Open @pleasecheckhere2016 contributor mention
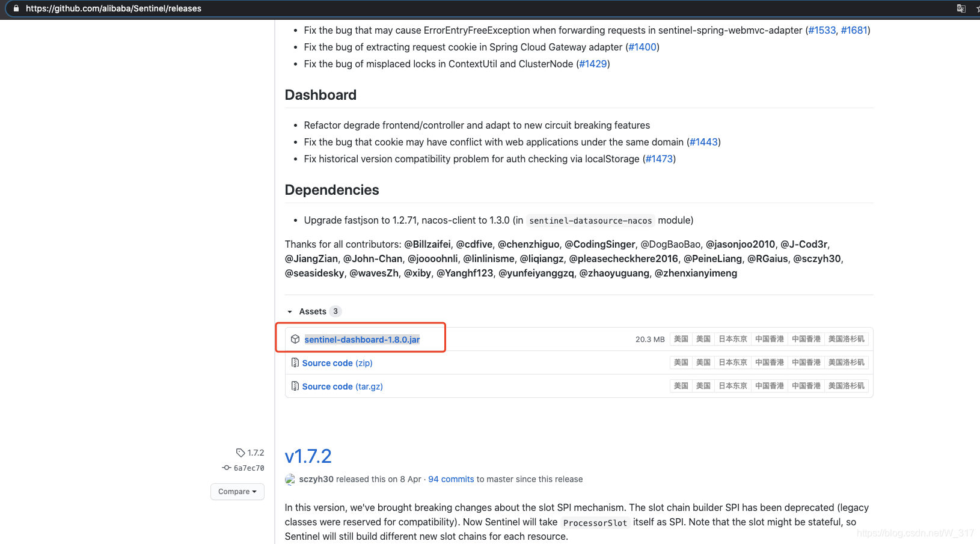The image size is (980, 544). [x=623, y=258]
